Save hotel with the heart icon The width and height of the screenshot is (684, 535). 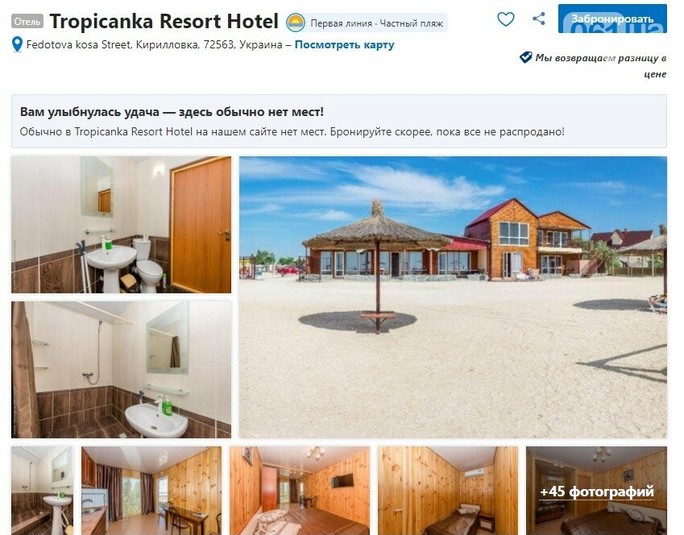506,19
